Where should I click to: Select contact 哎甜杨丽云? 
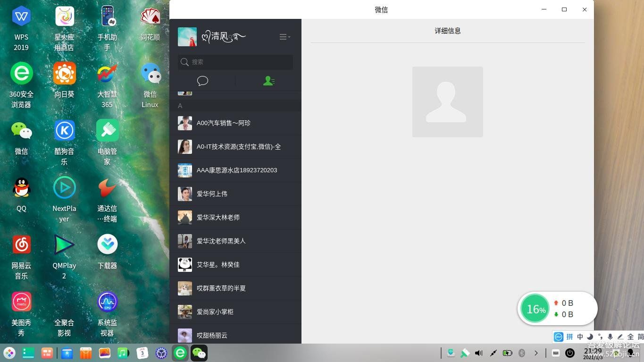(235, 334)
